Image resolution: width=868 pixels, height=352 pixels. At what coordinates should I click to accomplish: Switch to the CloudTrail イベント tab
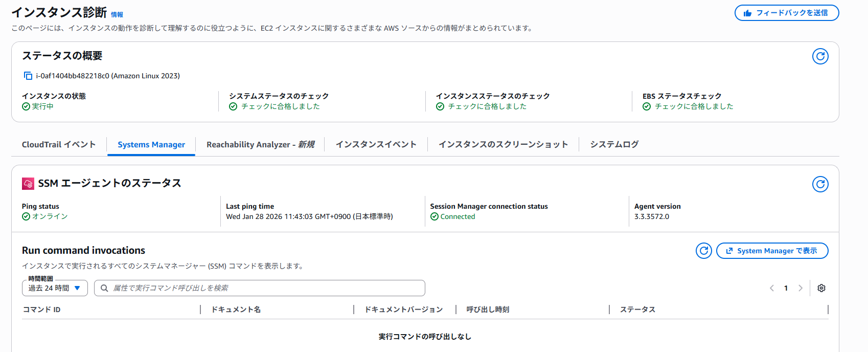point(59,145)
